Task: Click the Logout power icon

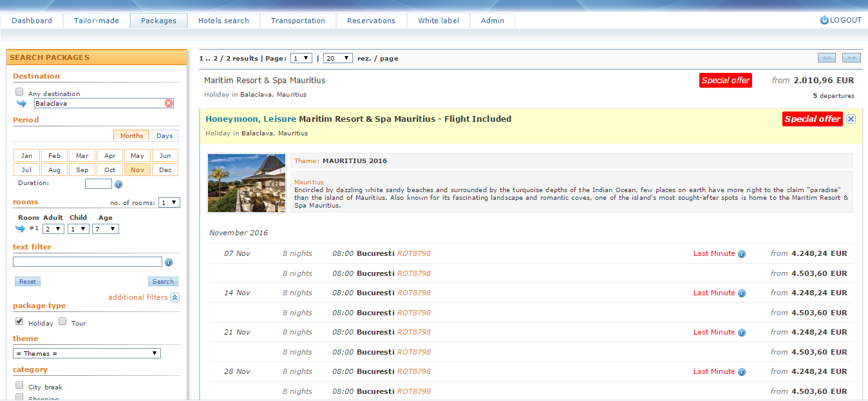Action: coord(824,20)
